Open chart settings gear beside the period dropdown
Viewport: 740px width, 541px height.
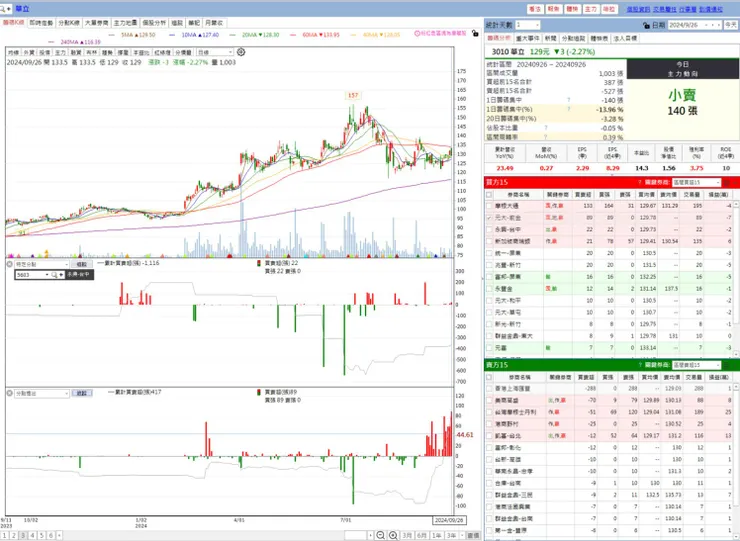[241, 52]
